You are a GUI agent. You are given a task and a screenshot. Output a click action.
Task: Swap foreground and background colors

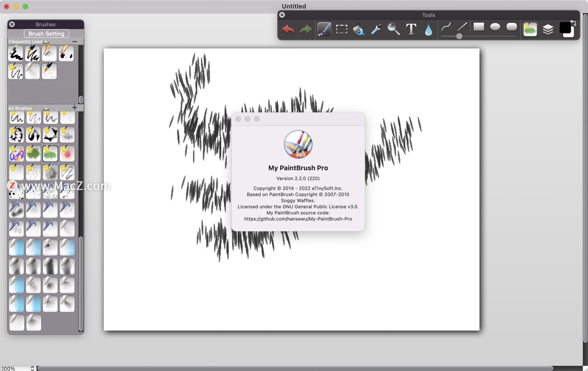tap(573, 23)
